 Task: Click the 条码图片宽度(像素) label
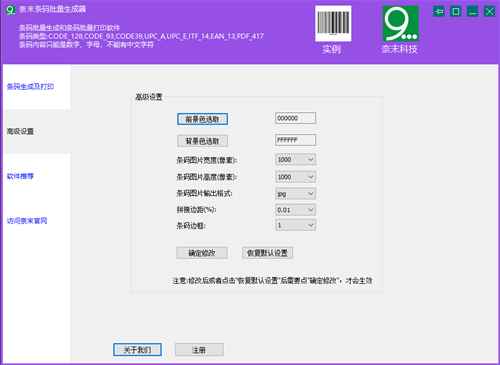(207, 160)
